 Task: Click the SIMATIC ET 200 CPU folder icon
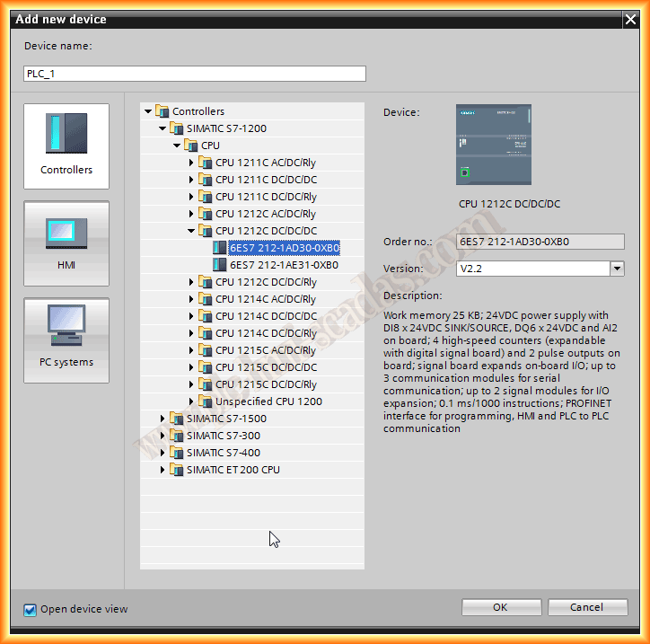(177, 470)
